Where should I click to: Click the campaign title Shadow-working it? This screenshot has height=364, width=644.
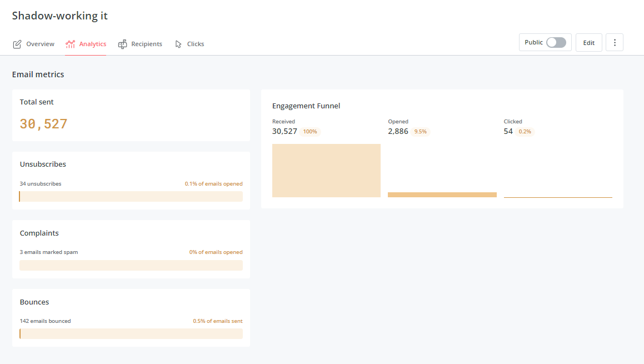[59, 15]
